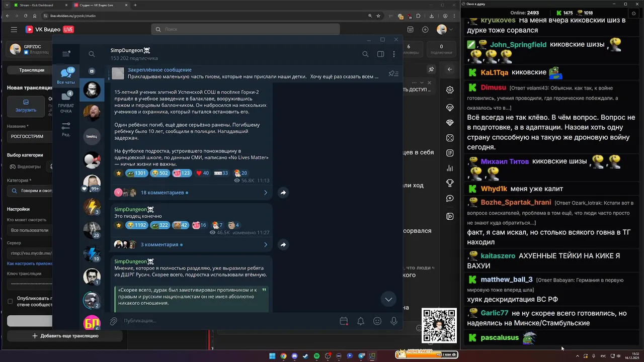Click the heart 40 reaction
The image size is (644, 362).
click(202, 173)
